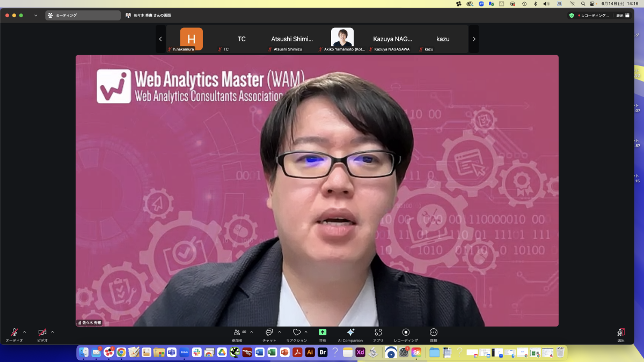
Task: Expand audio options arrow next to オーディオ
Action: point(25,332)
